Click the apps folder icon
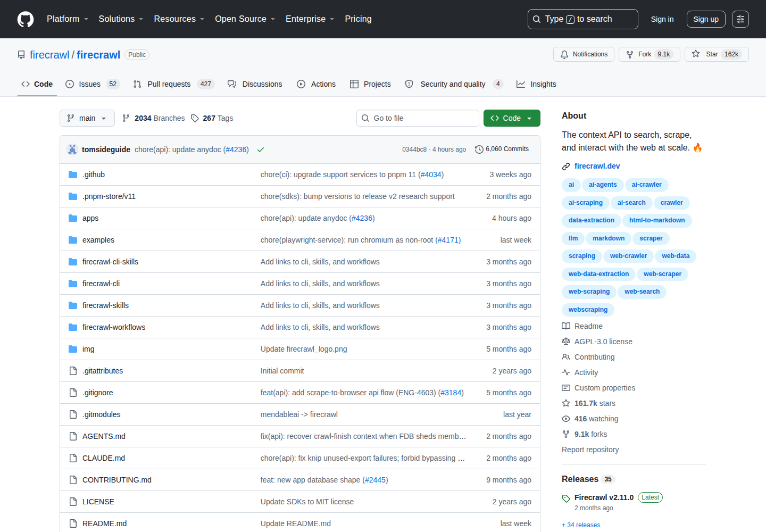The image size is (766, 532). coord(73,218)
